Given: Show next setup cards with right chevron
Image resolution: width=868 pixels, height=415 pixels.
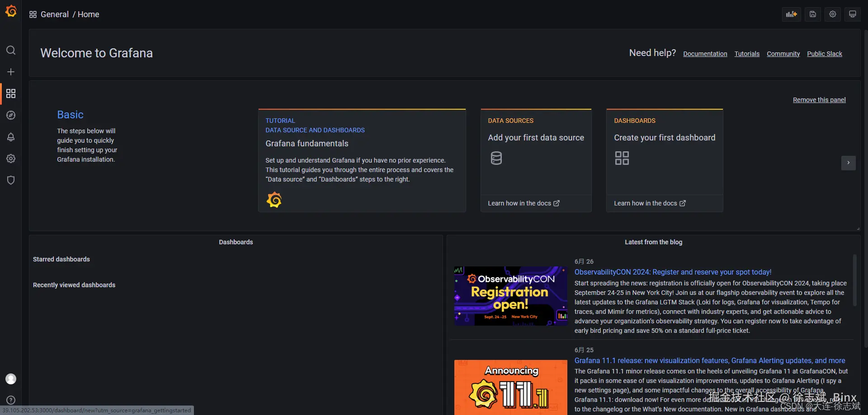Looking at the screenshot, I should (849, 163).
